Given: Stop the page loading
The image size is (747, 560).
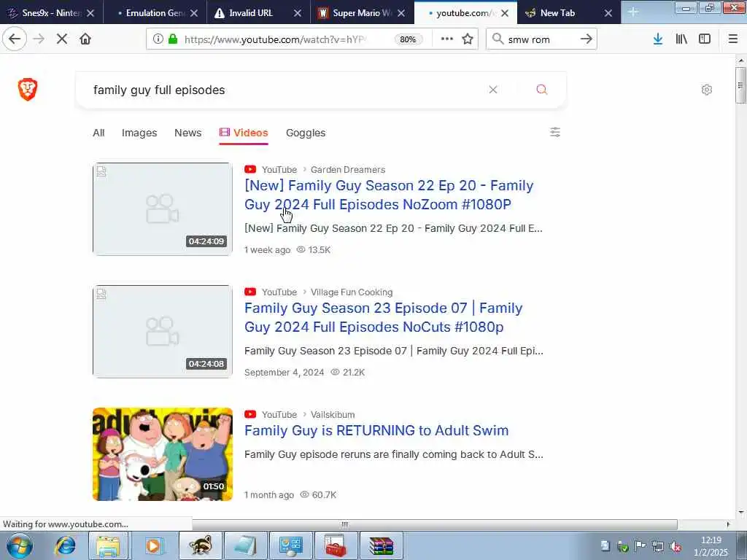Looking at the screenshot, I should (62, 39).
